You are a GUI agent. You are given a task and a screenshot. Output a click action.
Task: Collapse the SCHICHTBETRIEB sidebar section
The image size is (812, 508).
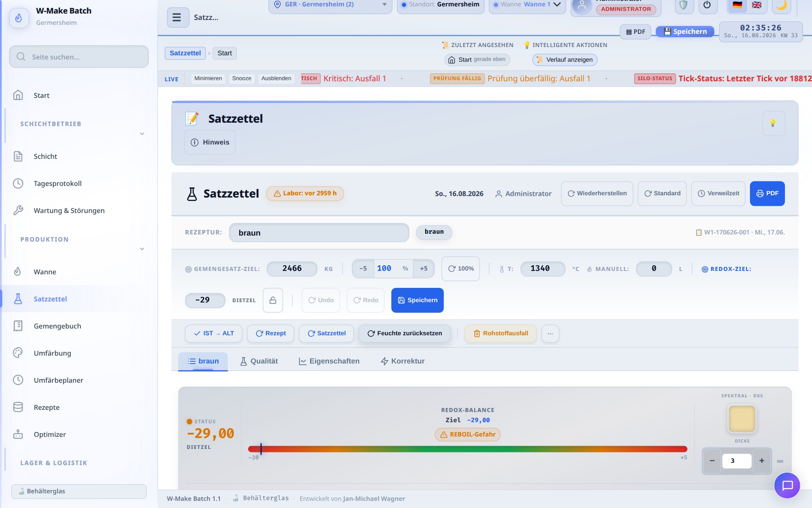point(142,134)
